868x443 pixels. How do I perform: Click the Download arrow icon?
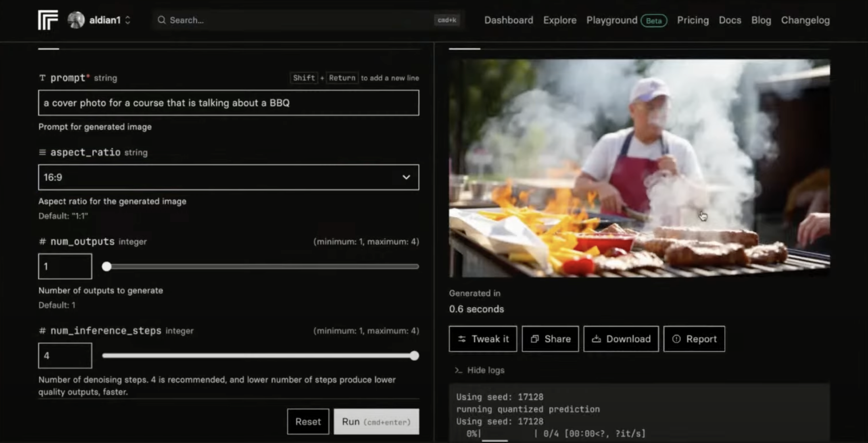(596, 339)
